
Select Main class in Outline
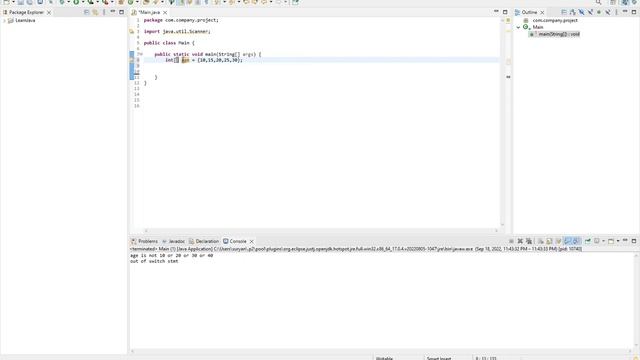pyautogui.click(x=538, y=27)
